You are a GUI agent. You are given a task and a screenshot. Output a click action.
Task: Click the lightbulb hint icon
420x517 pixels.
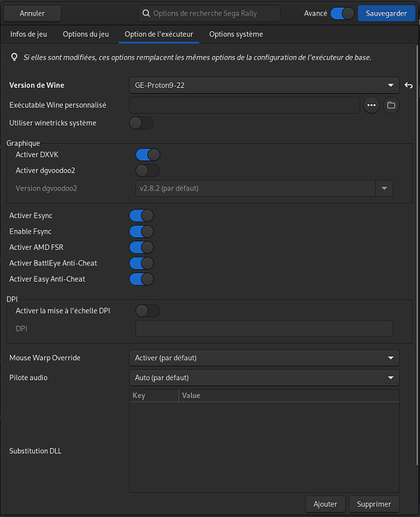(x=14, y=58)
